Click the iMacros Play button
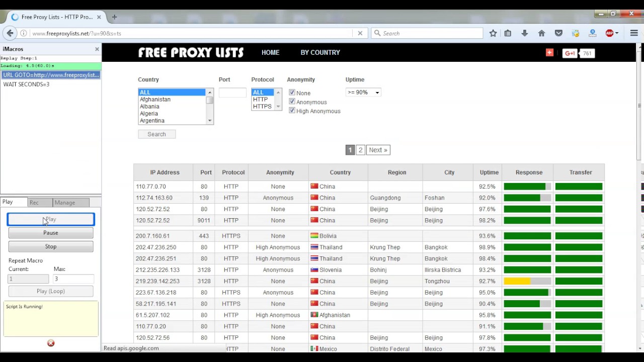The image size is (644, 362). click(51, 219)
